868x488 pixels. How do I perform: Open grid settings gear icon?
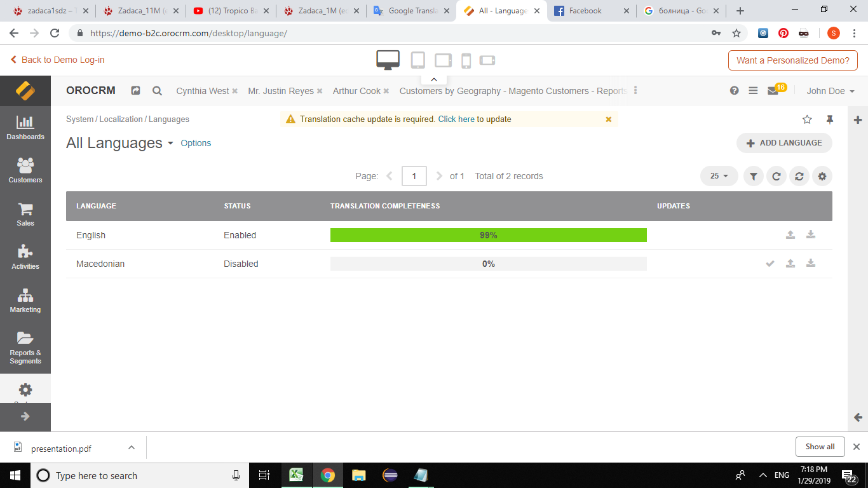[822, 177]
